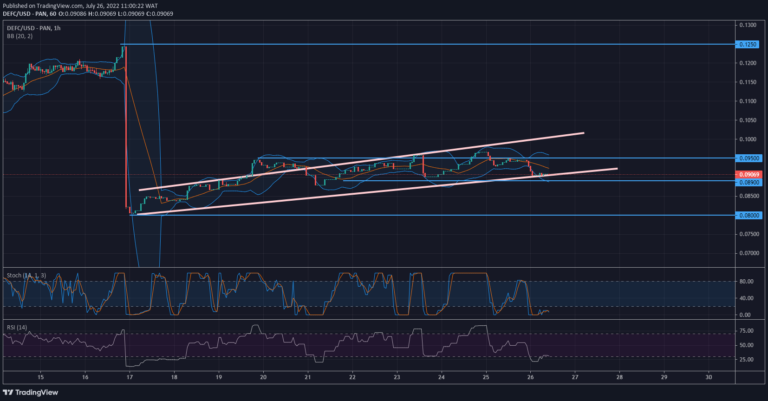
Task: Select the 0.0750 price axis value
Action: pyautogui.click(x=748, y=235)
